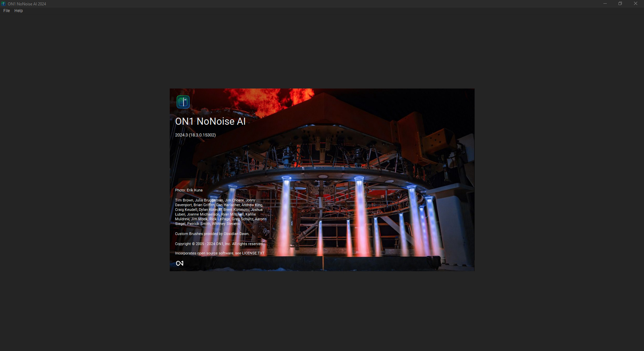The image size is (644, 351).
Task: Click the ON1 NoNoise AI title-bar icon
Action: pyautogui.click(x=3, y=4)
